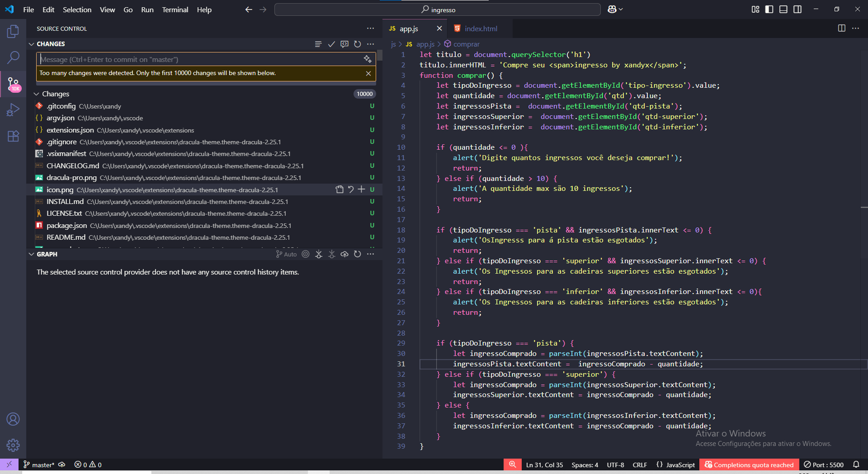This screenshot has width=868, height=474.
Task: Discard changes for icon.png
Action: tap(351, 190)
